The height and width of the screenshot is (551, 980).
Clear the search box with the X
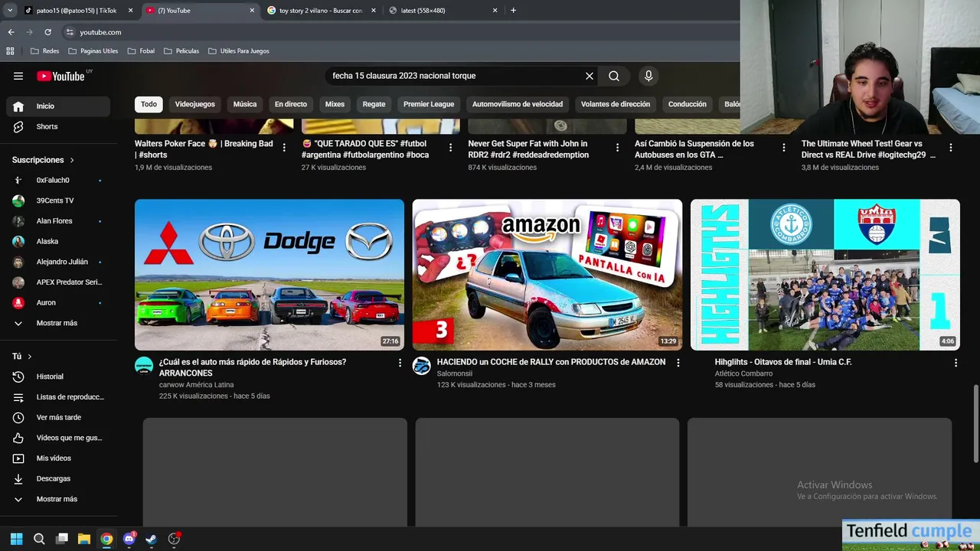590,76
